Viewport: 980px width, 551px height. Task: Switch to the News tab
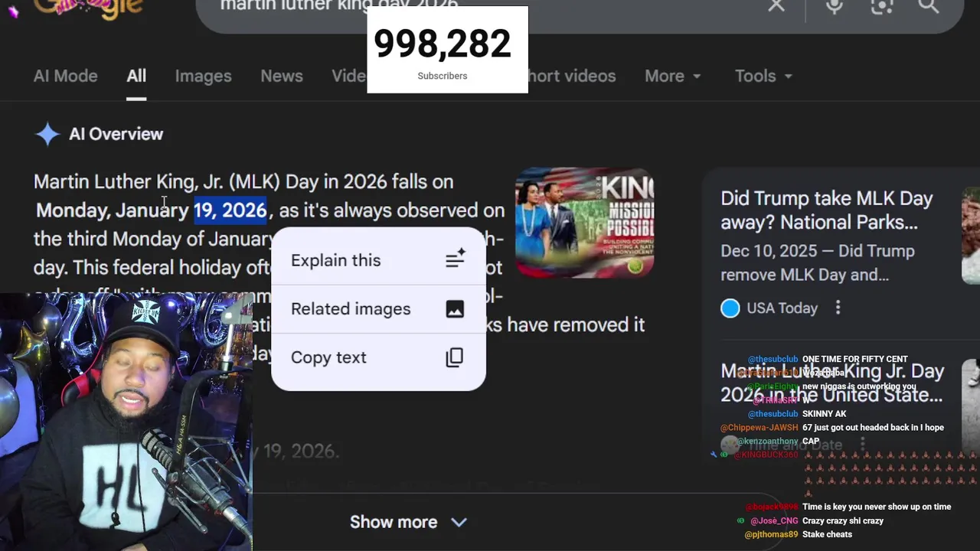pos(281,76)
